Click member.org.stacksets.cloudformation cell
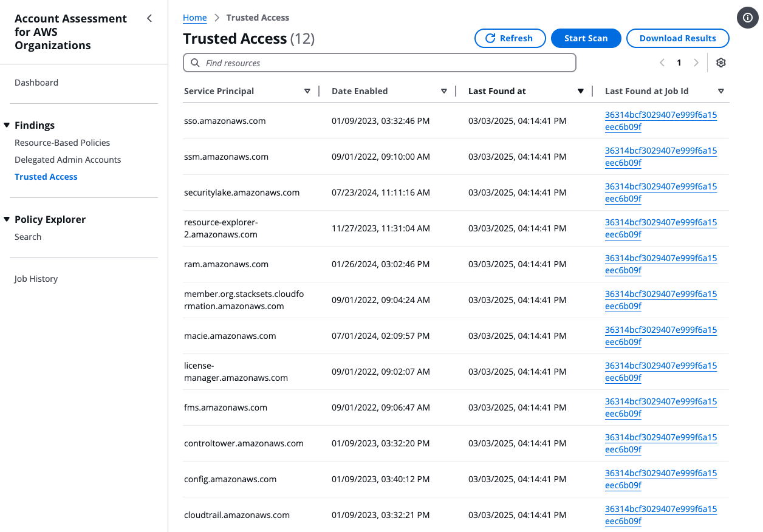This screenshot has width=763, height=532. [244, 300]
